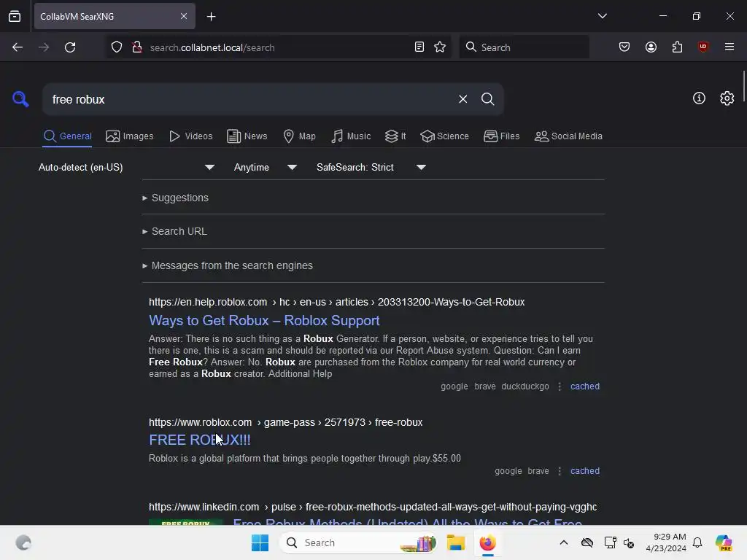The height and width of the screenshot is (560, 747).
Task: List all tabs with the chevron
Action: 602,16
